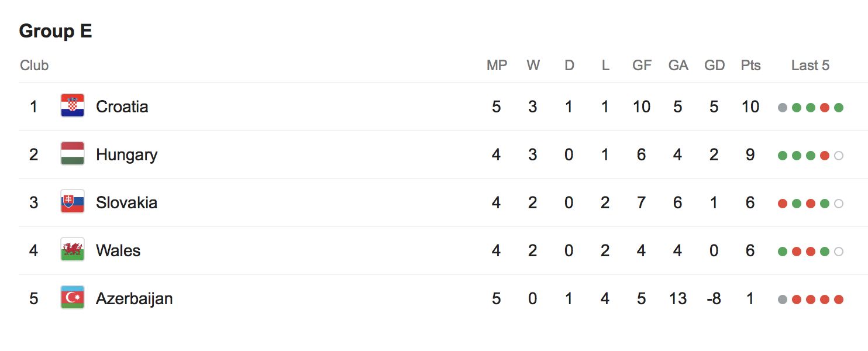Open the Slovakia team link
868x351 pixels.
126,202
